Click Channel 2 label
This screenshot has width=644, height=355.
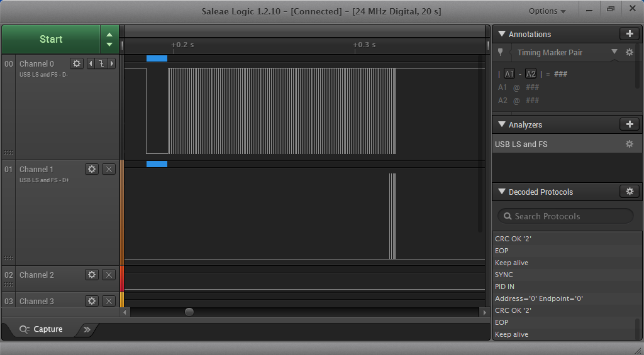coord(36,275)
